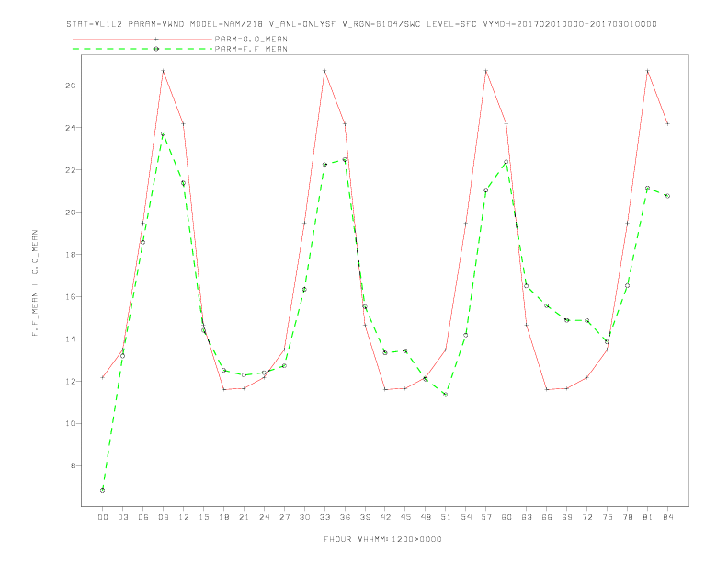
Task: Click y-axis tick label 18
Action: (x=71, y=255)
